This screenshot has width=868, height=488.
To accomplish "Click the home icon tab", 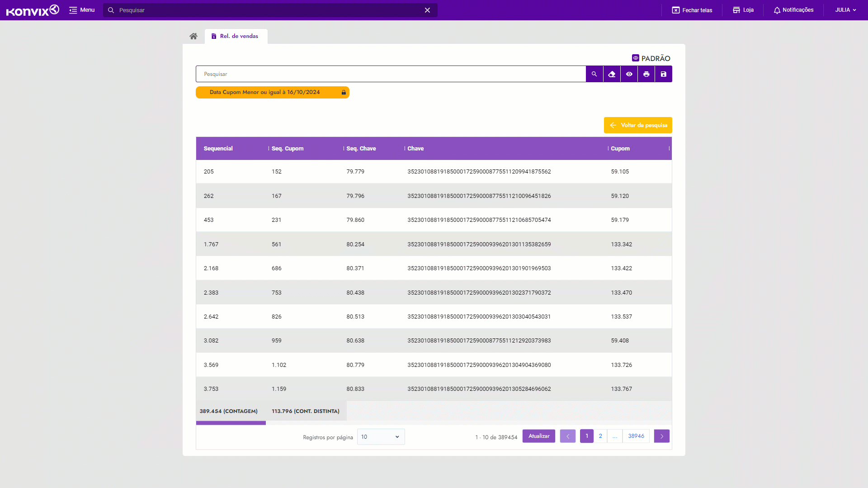I will tap(193, 36).
